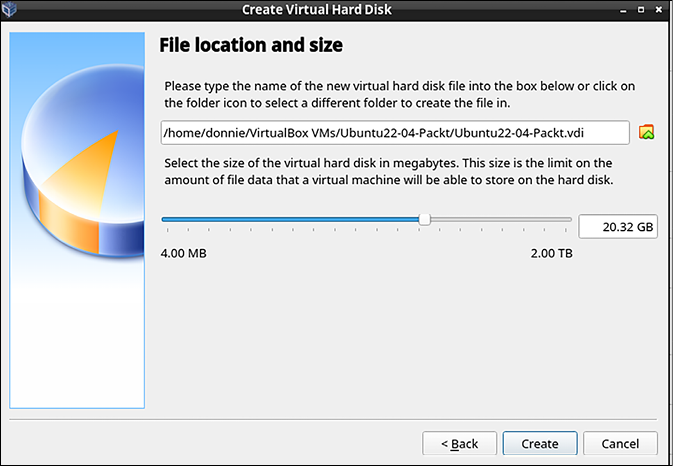Viewport: 673px width, 466px height.
Task: Select the 20.32 GB disk size field
Action: pos(618,227)
